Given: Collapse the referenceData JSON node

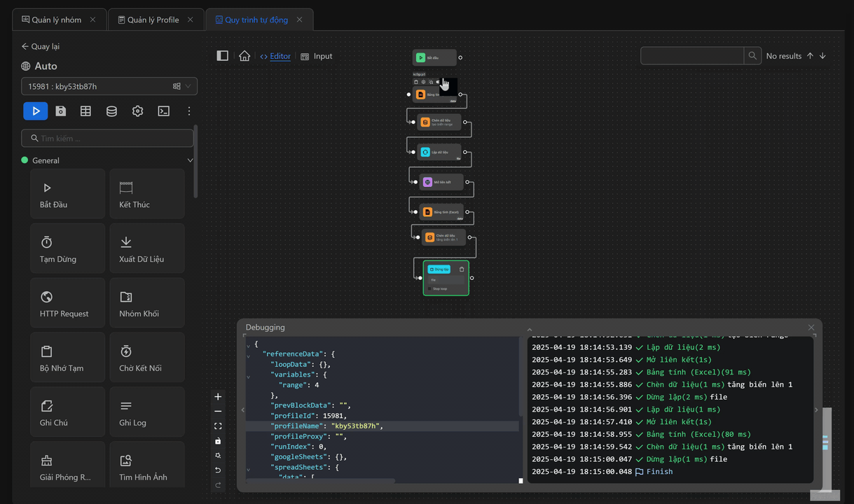Looking at the screenshot, I should [x=248, y=356].
